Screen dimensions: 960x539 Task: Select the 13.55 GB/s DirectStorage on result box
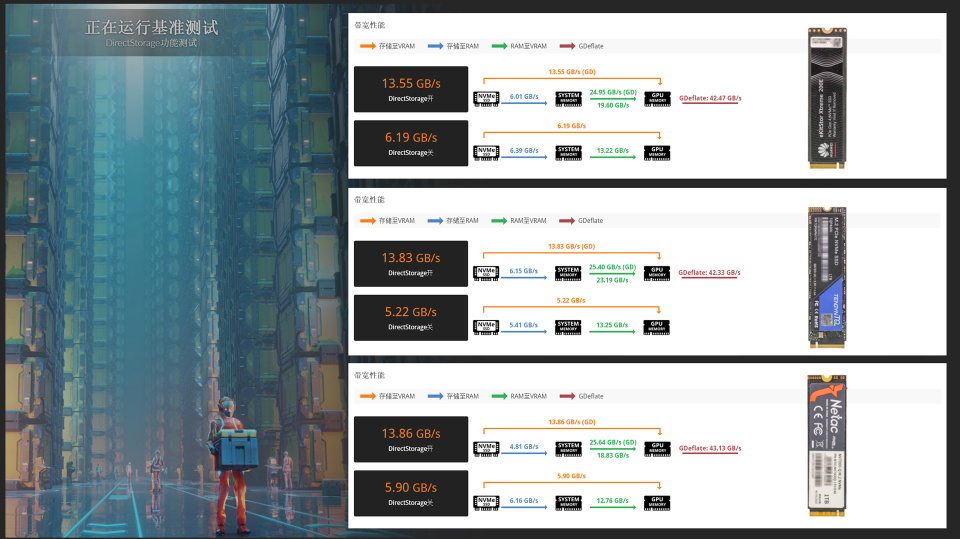[x=411, y=89]
